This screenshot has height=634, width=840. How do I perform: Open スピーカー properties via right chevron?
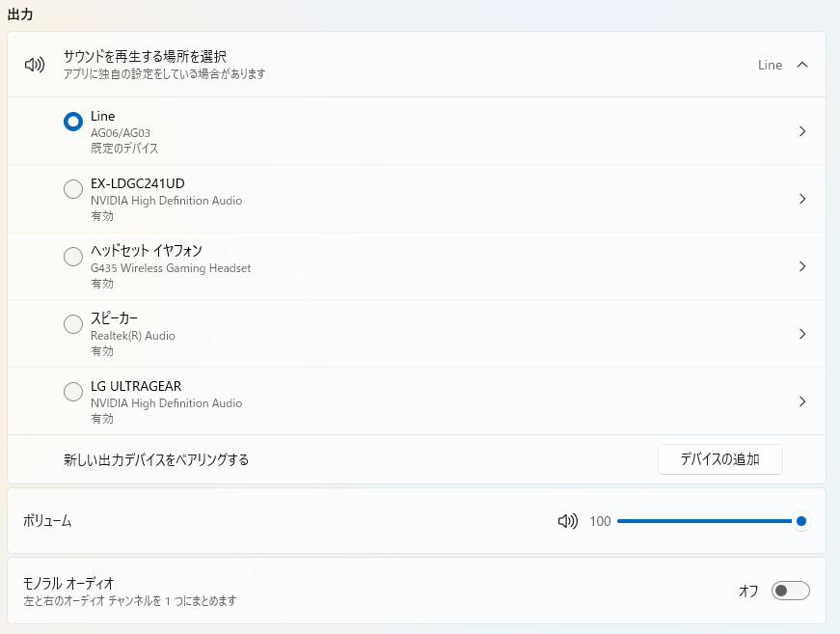(801, 334)
